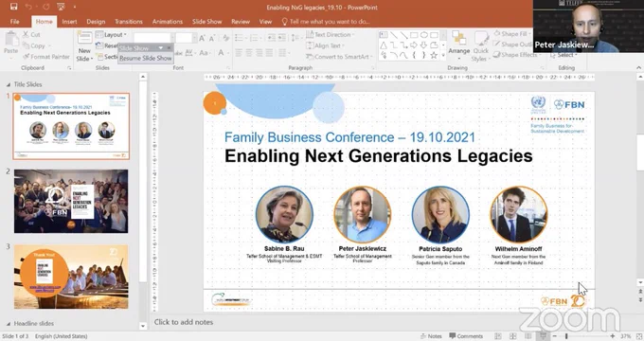Collapse the Title Slides section
The width and height of the screenshot is (644, 341).
pos(9,84)
